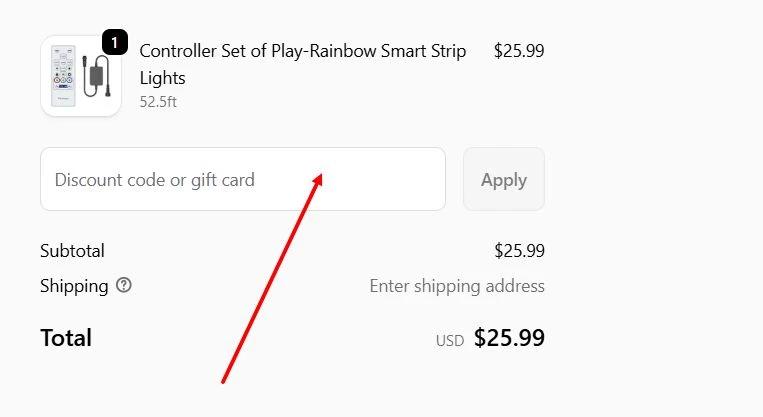
Task: Click the Shipping label text
Action: coord(74,286)
